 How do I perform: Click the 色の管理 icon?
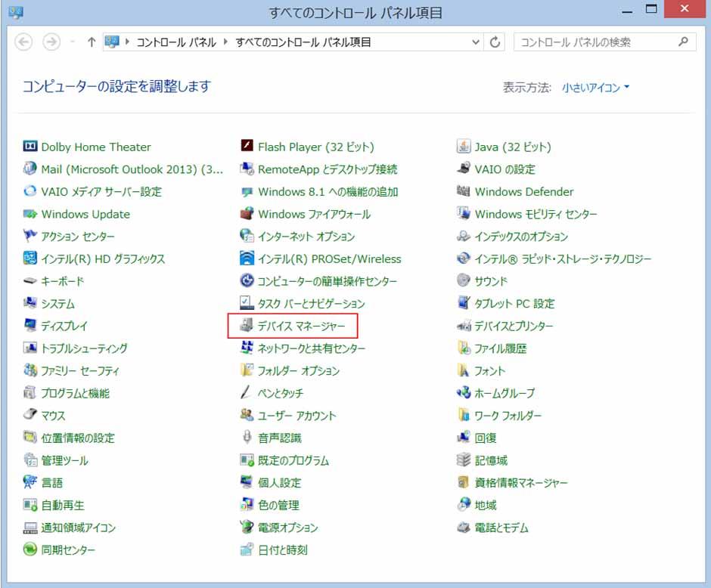(x=247, y=505)
